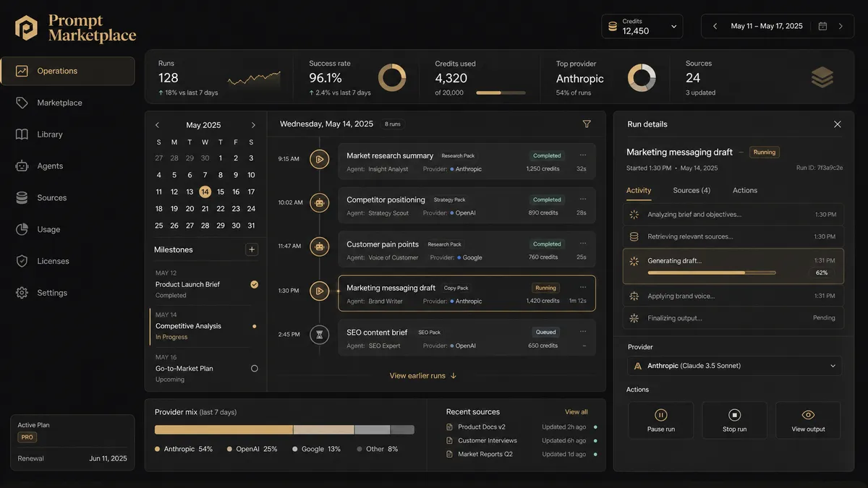
Task: Click OpenAI 25% legend entry
Action: point(252,449)
